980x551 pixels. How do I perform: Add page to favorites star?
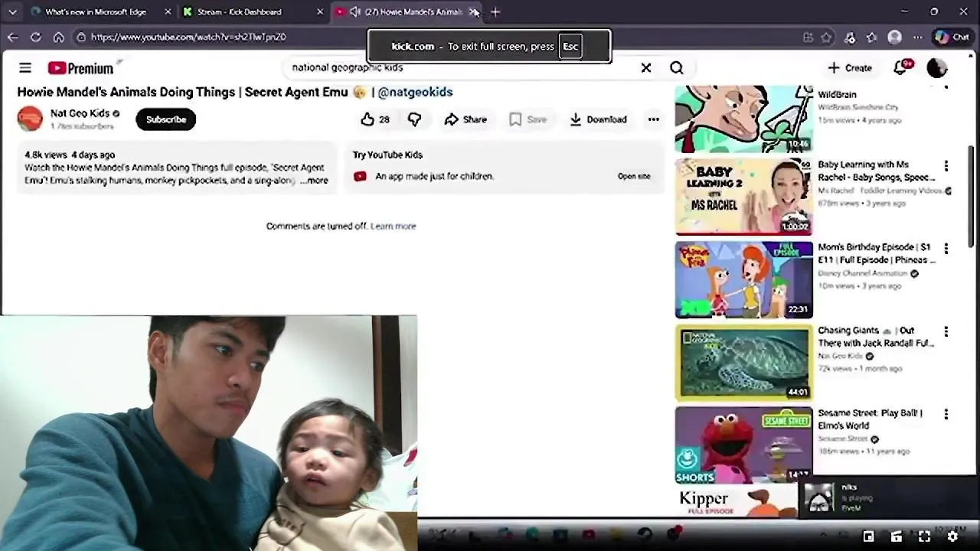[826, 37]
